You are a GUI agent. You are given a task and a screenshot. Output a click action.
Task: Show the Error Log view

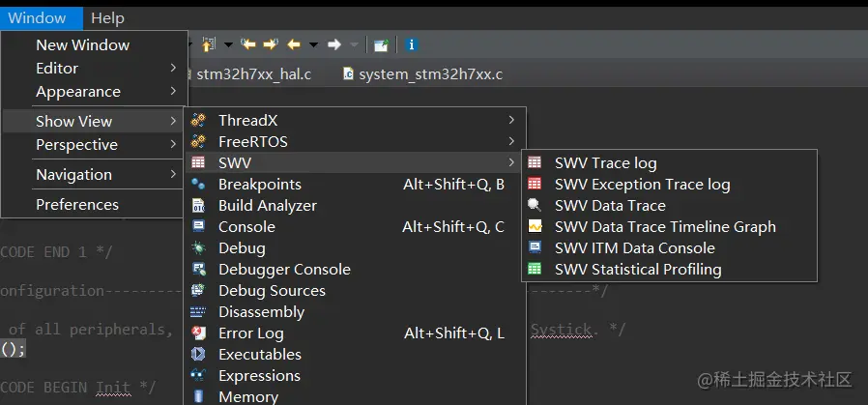click(355, 333)
